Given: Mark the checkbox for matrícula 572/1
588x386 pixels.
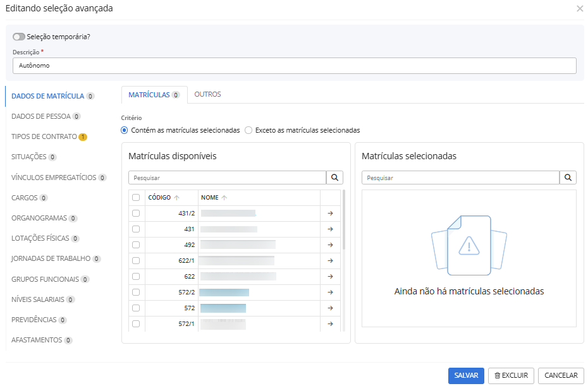Looking at the screenshot, I should pyautogui.click(x=136, y=323).
